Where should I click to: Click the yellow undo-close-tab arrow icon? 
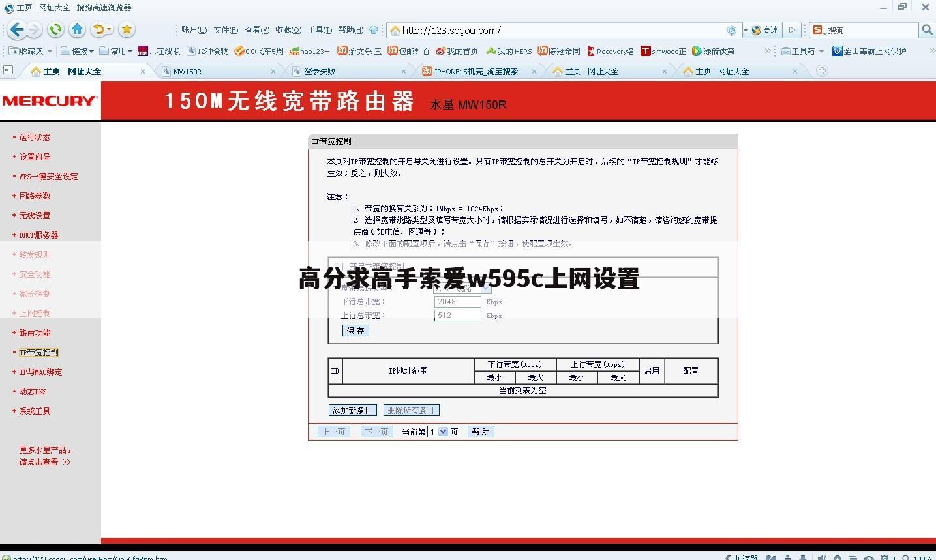[x=99, y=29]
